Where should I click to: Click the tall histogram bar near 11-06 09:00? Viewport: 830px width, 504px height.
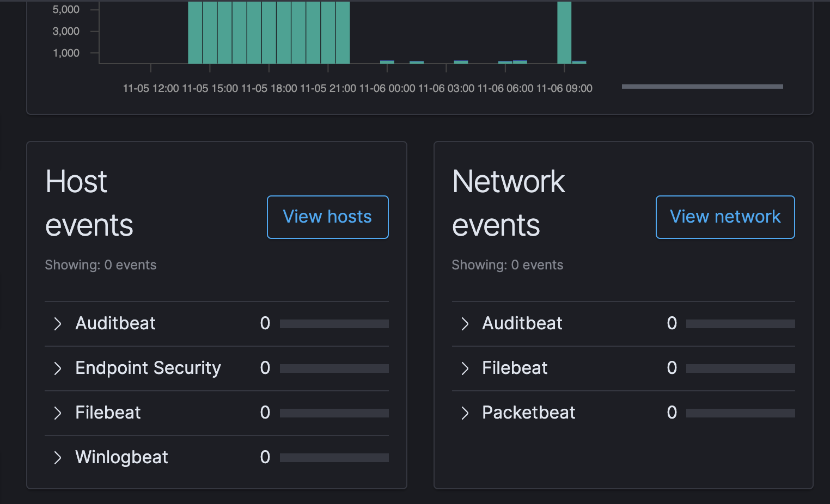click(564, 33)
